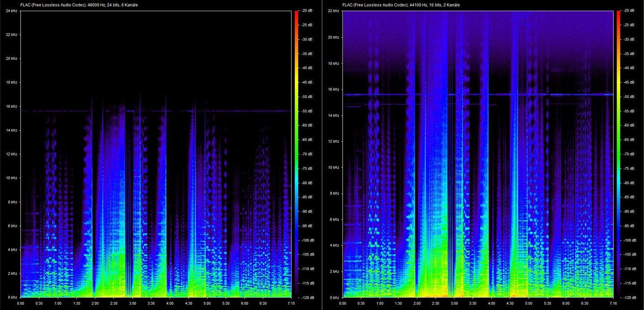Click the left spectrogram's 3:00 time marker
Viewport: 644px width, 310px height.
click(133, 303)
